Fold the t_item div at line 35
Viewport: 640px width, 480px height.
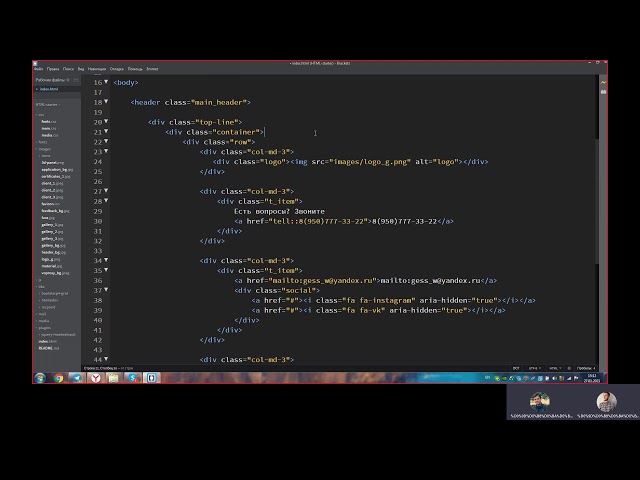(106, 270)
